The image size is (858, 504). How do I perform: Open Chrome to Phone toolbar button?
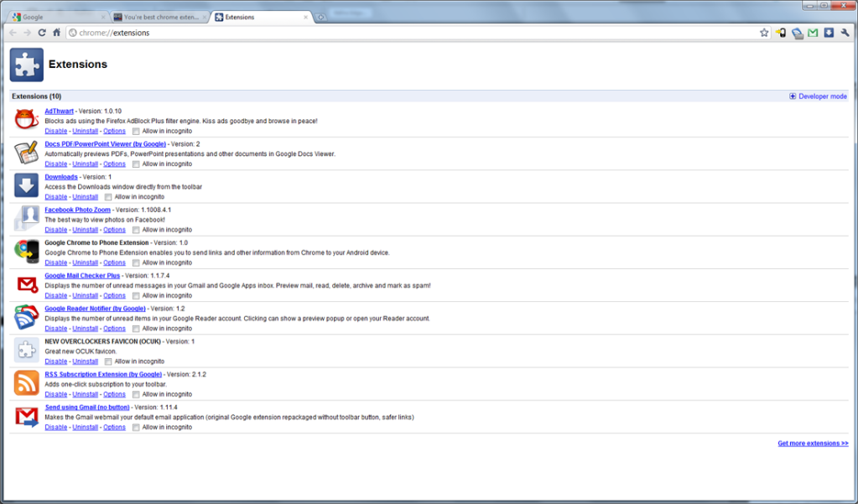point(781,33)
